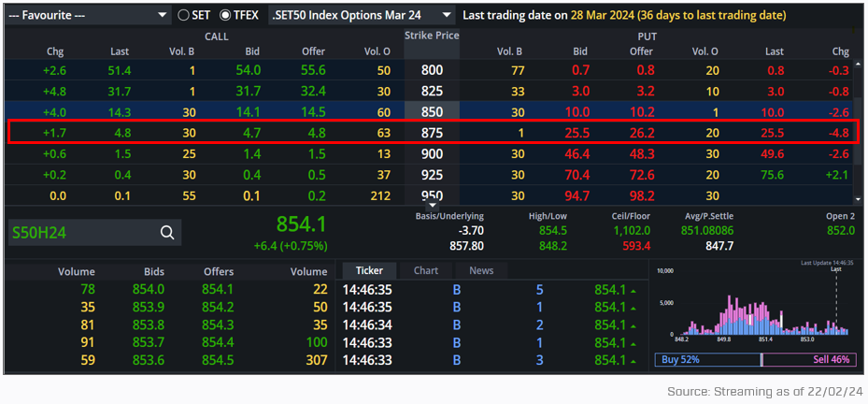Click the best bid price 854.0
The width and height of the screenshot is (868, 404).
pos(149,290)
